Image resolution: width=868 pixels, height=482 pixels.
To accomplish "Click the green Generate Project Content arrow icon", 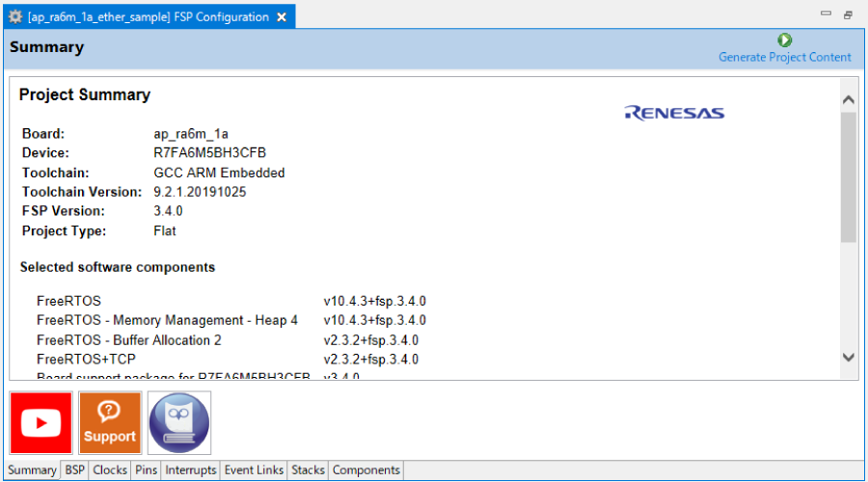I will pyautogui.click(x=784, y=40).
